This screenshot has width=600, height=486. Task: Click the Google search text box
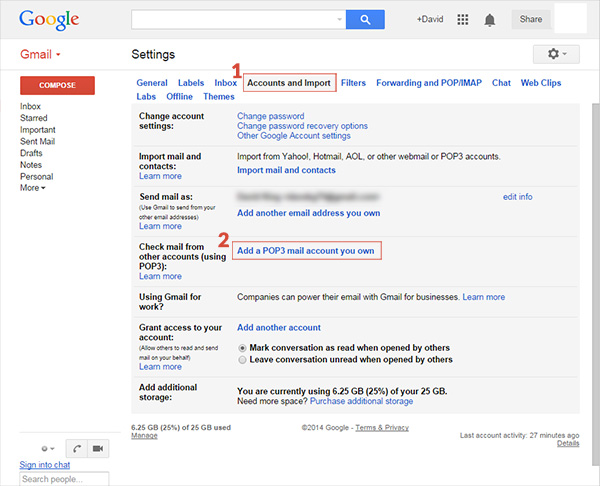(x=238, y=19)
